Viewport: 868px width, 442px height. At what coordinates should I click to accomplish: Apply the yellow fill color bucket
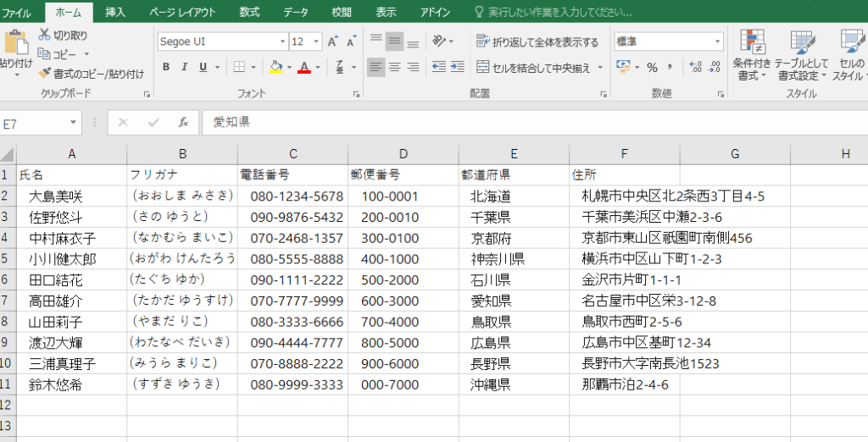coord(275,67)
